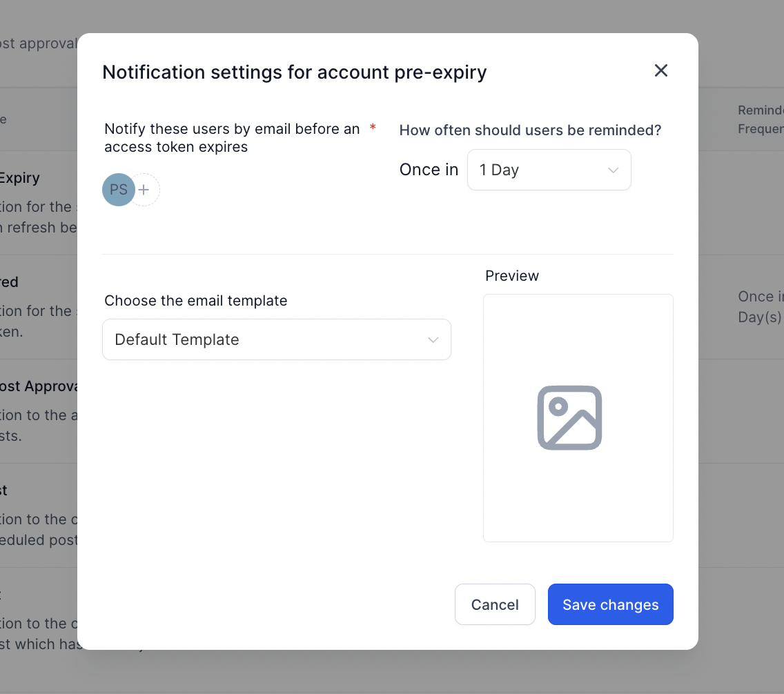Click the dimmed 'Expiry' row title behind dialog
Image resolution: width=784 pixels, height=694 pixels.
coord(19,178)
